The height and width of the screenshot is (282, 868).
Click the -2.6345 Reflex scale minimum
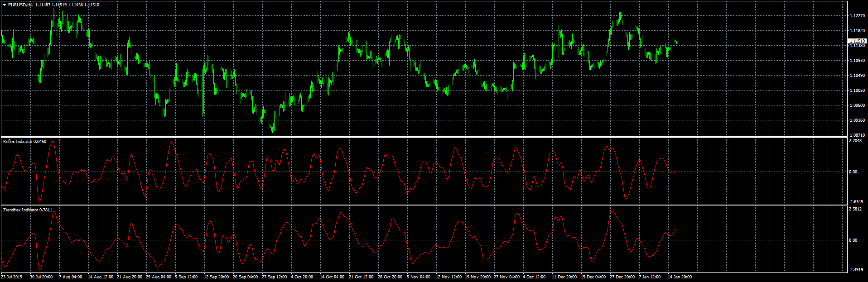pos(856,202)
